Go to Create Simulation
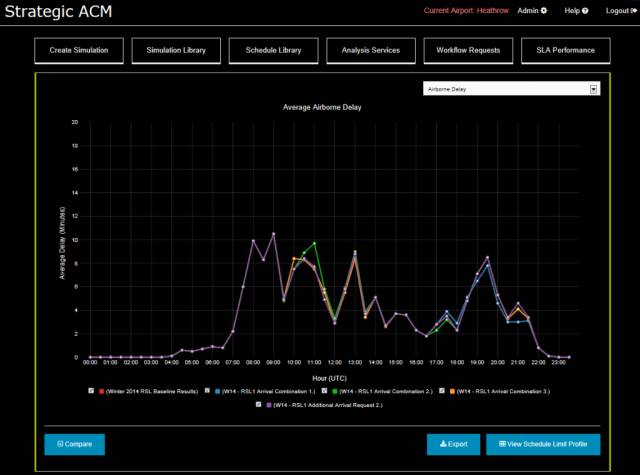 click(x=79, y=50)
